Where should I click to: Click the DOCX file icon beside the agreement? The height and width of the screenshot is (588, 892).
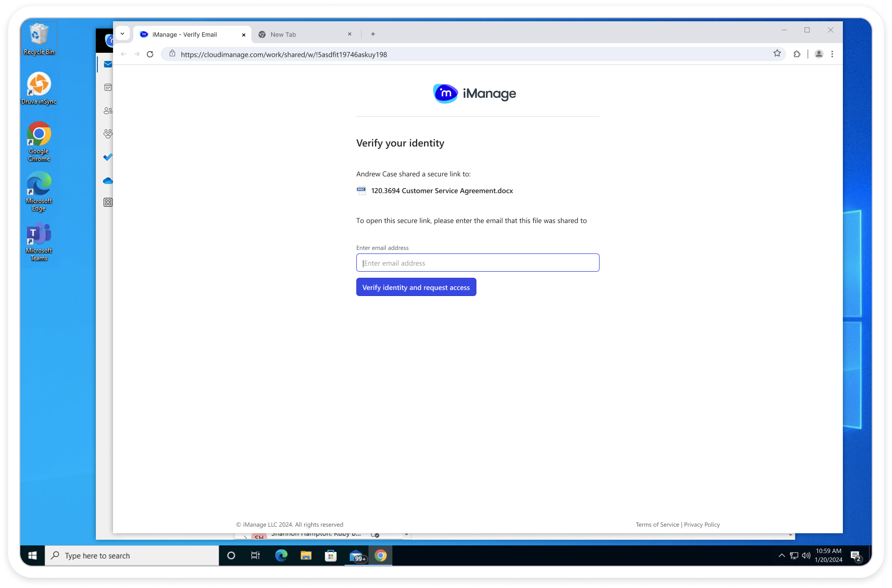click(361, 191)
